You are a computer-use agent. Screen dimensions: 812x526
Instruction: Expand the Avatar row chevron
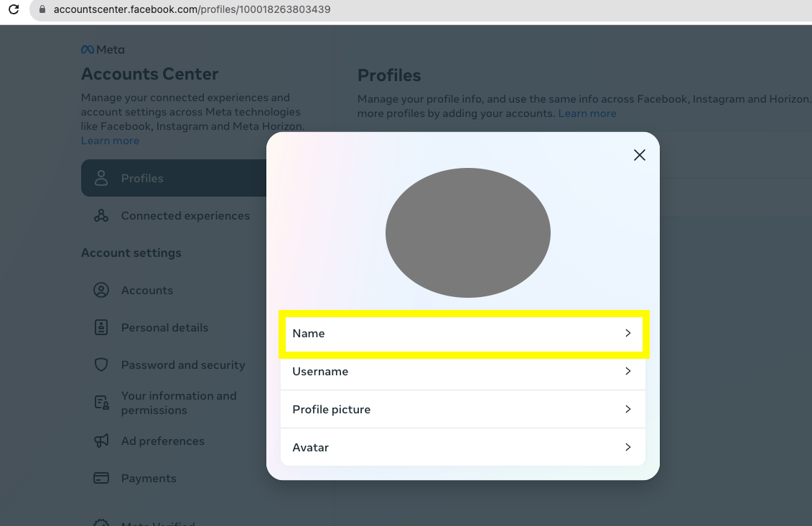[x=627, y=448]
